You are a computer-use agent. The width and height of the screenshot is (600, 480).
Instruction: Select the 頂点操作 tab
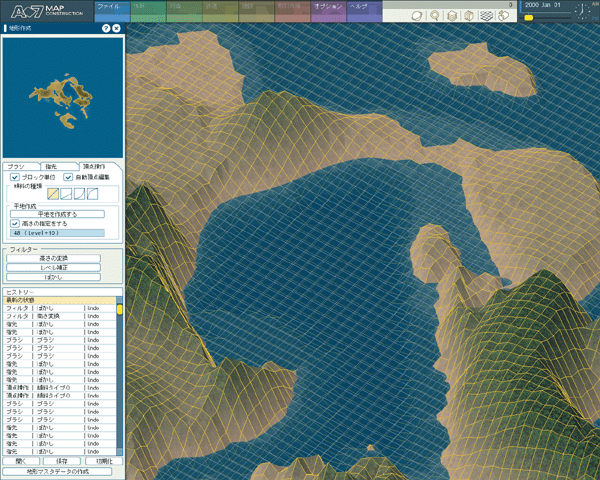coord(98,166)
